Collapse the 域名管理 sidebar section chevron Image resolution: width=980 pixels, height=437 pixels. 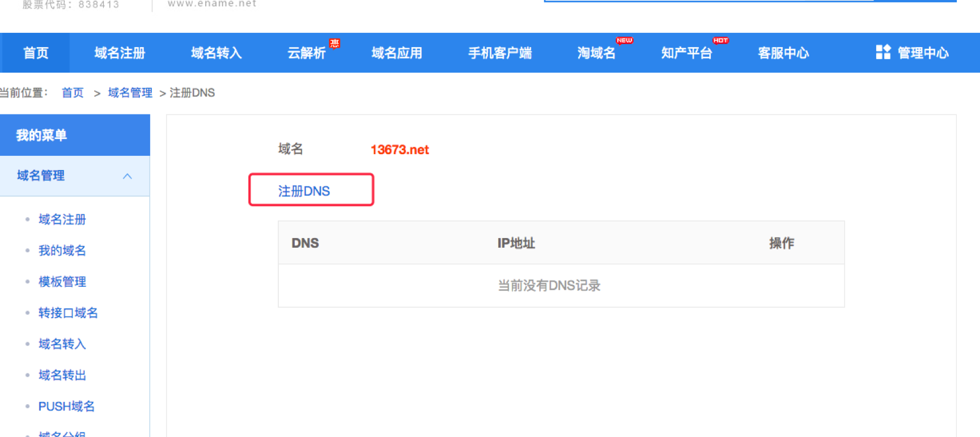pyautogui.click(x=128, y=176)
